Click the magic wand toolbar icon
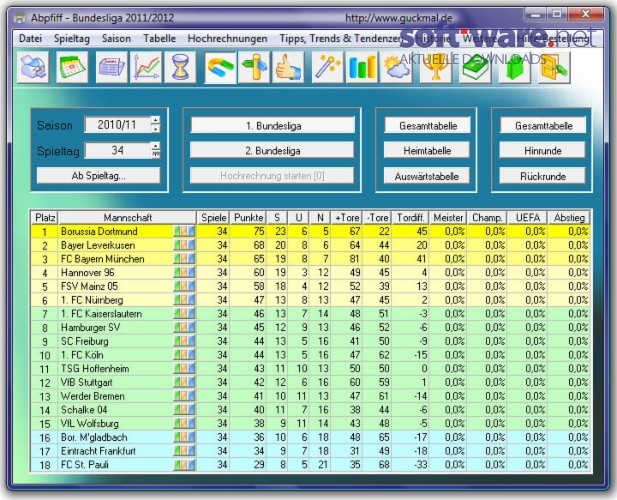Viewport: 617px width, 500px height. click(328, 67)
